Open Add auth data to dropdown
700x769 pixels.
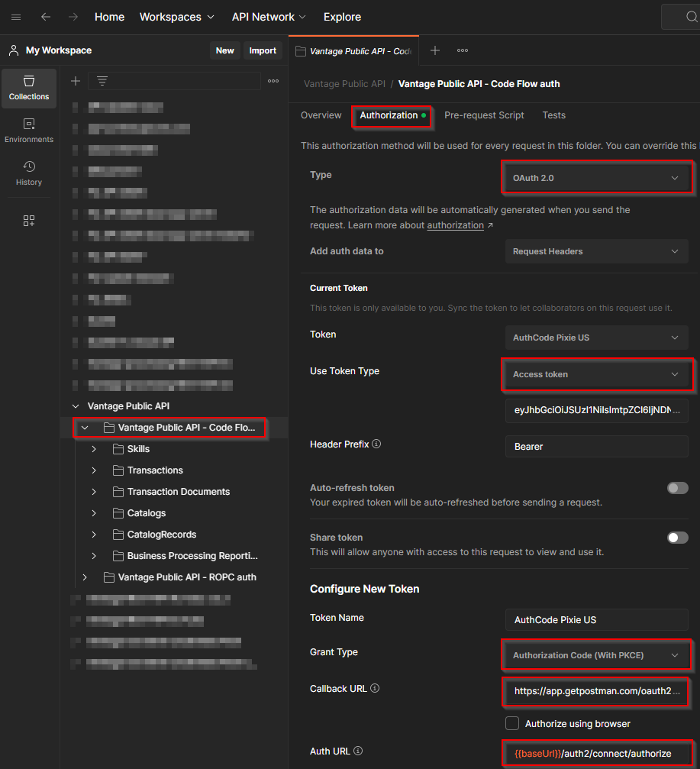(597, 251)
